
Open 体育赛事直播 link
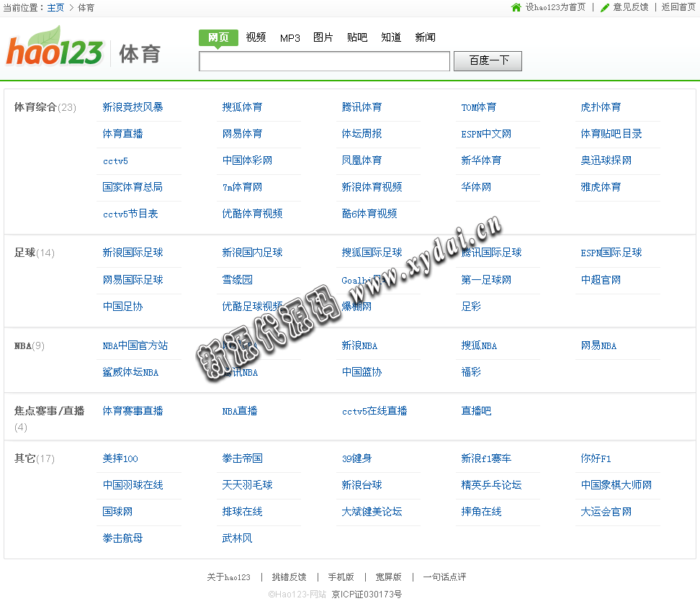[133, 411]
